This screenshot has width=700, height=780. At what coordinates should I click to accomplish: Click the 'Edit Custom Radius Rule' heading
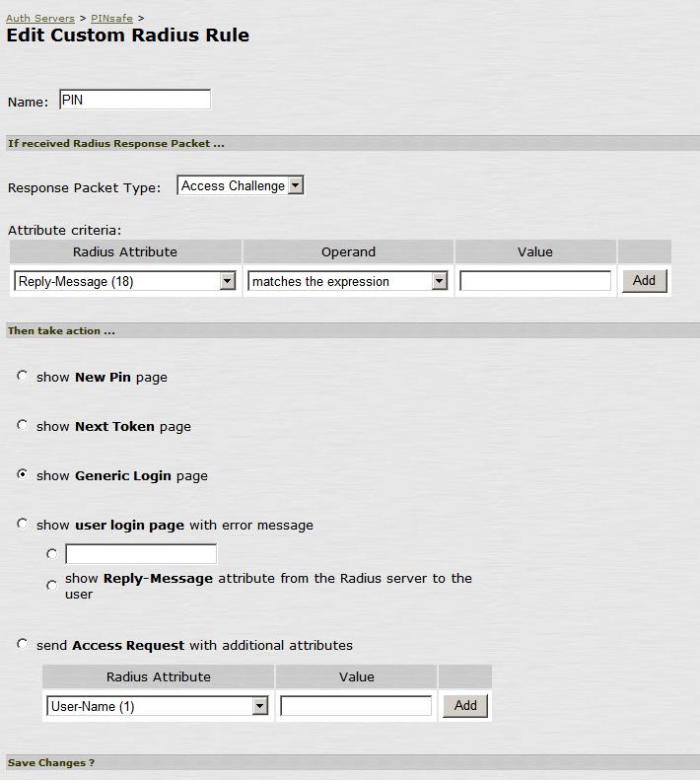[x=127, y=35]
